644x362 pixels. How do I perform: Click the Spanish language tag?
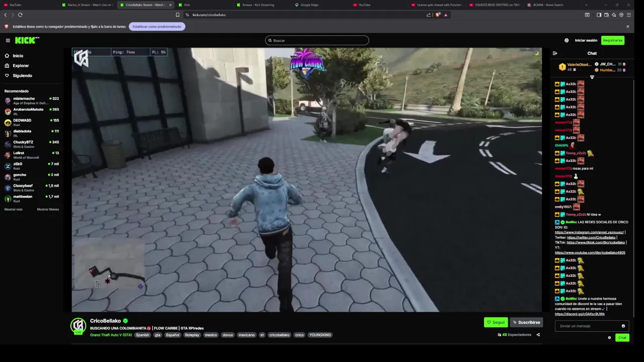142,335
